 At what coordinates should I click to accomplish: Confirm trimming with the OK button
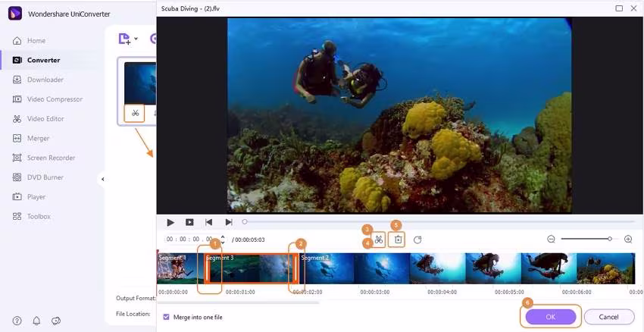point(550,317)
